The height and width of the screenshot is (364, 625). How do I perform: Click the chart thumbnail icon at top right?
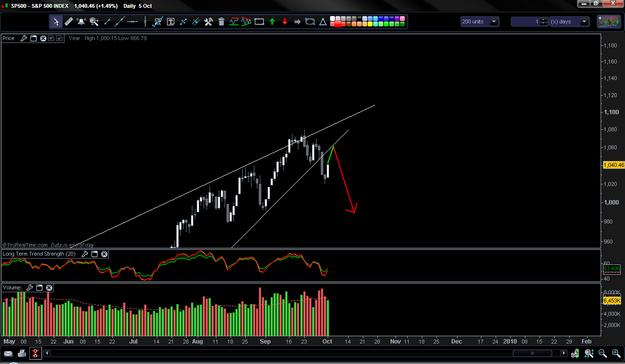tap(608, 21)
